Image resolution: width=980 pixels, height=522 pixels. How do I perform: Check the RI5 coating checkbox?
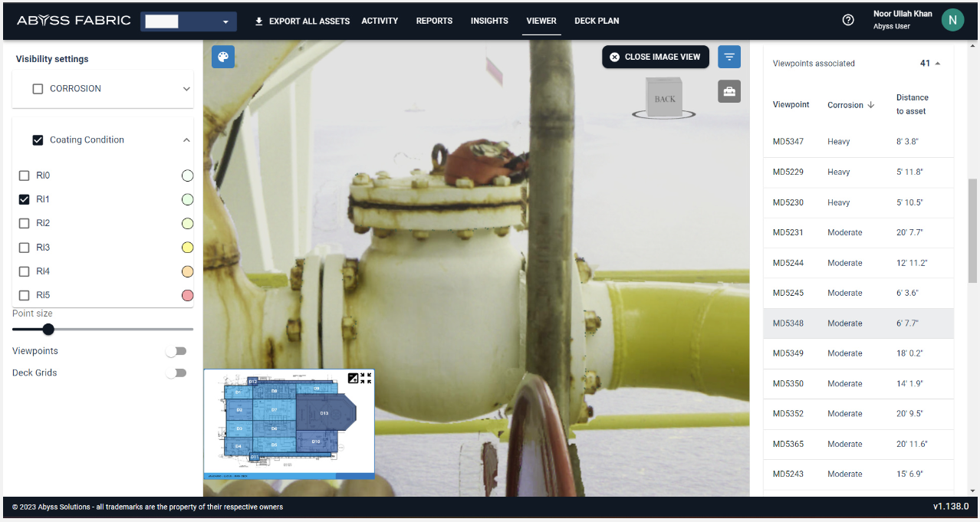(x=25, y=295)
